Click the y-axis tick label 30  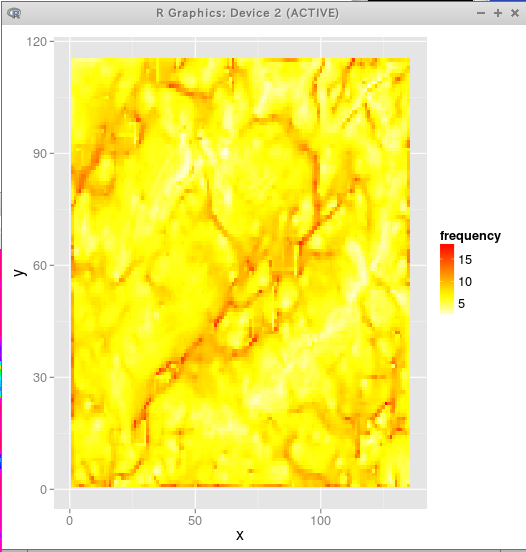[x=40, y=378]
